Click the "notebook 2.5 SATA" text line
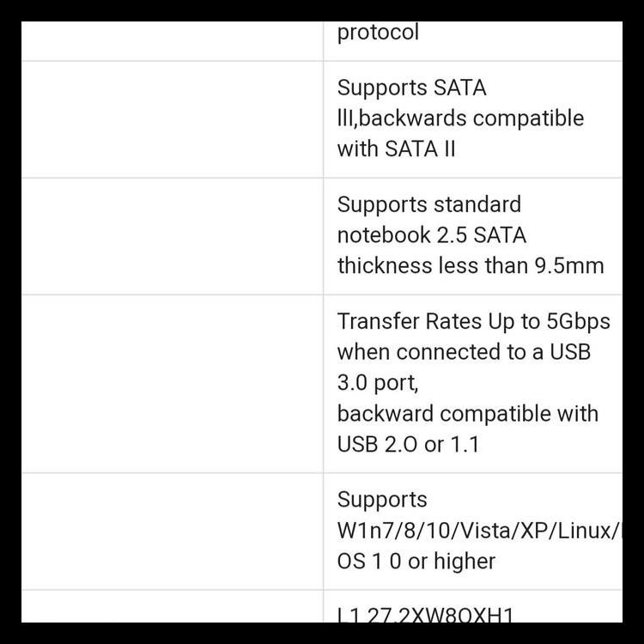This screenshot has width=644, height=644. point(431,235)
